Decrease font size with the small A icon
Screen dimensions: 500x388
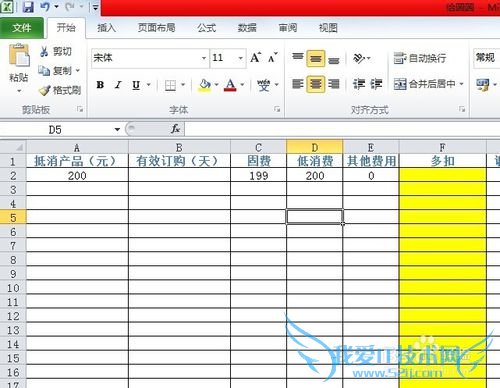click(x=273, y=58)
